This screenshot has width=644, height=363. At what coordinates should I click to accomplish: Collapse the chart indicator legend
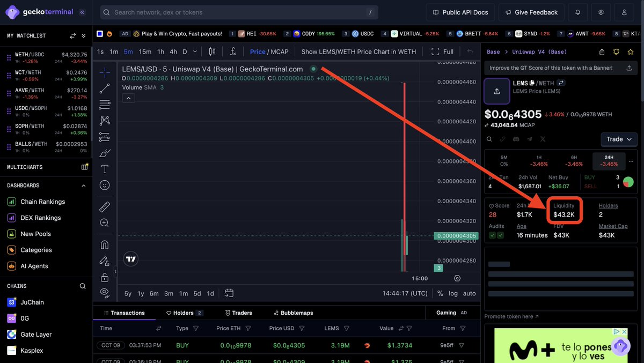click(128, 98)
